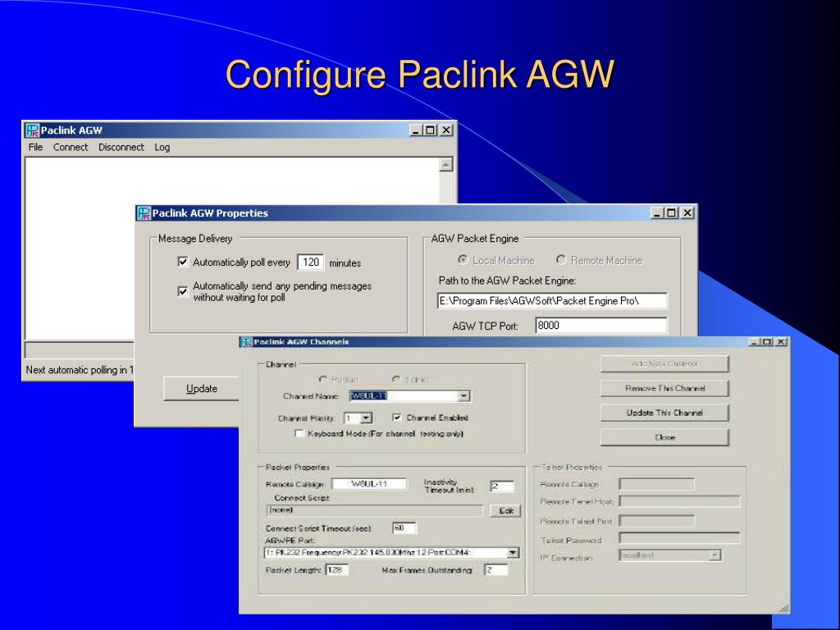Click the Connect Script (none) field
This screenshot has height=630, width=840.
pyautogui.click(x=374, y=510)
